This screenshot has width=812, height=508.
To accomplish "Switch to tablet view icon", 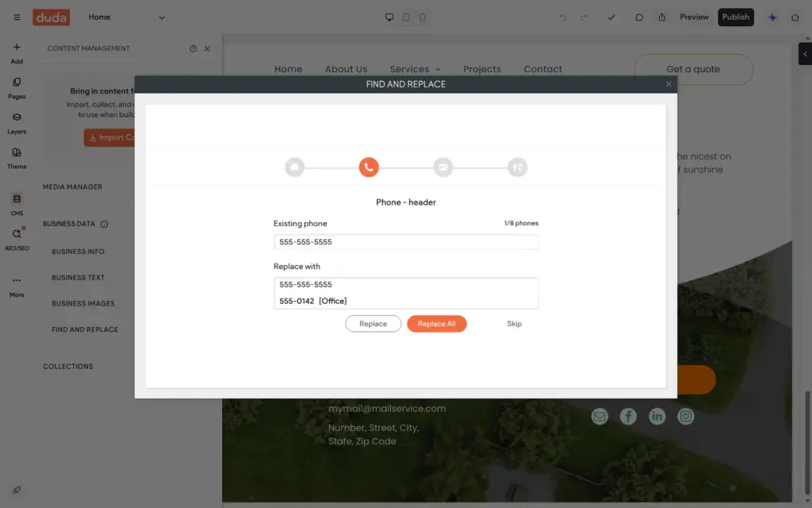I will tap(406, 17).
